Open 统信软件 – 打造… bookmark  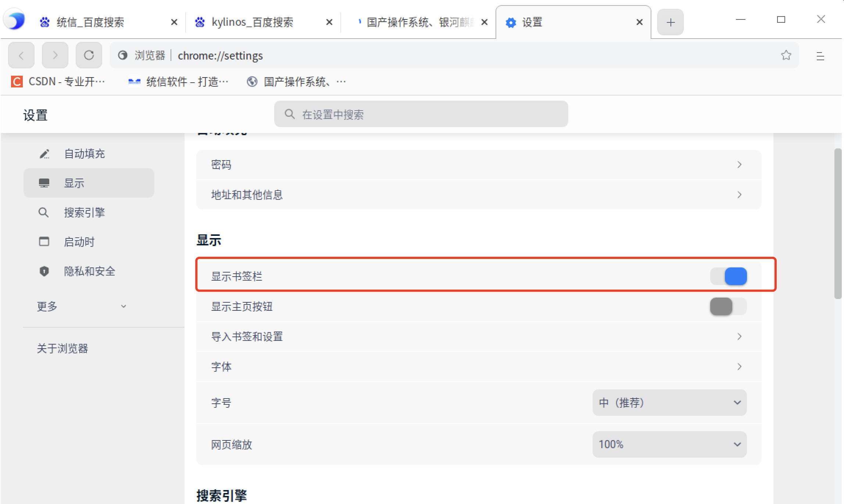[178, 82]
